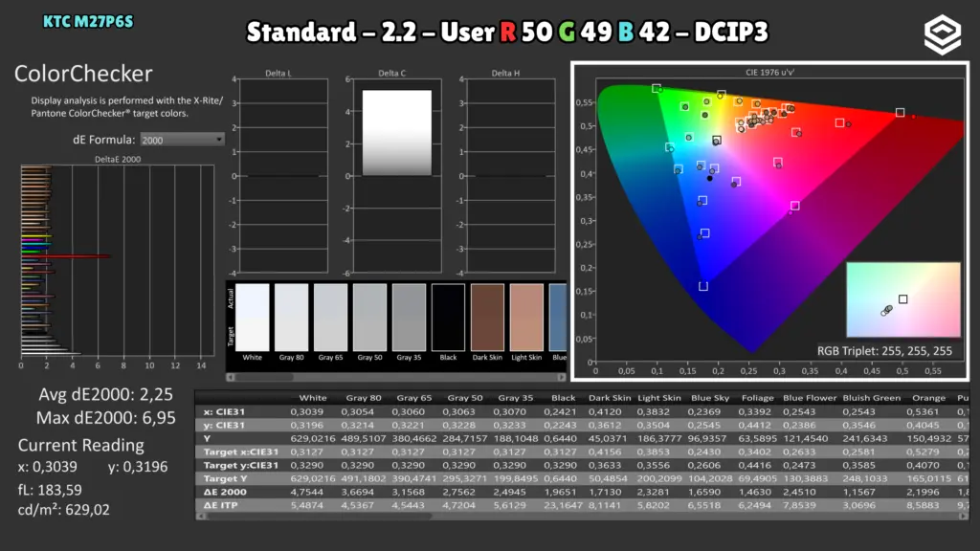Image resolution: width=980 pixels, height=551 pixels.
Task: Click the Foliage column header
Action: coord(758,398)
